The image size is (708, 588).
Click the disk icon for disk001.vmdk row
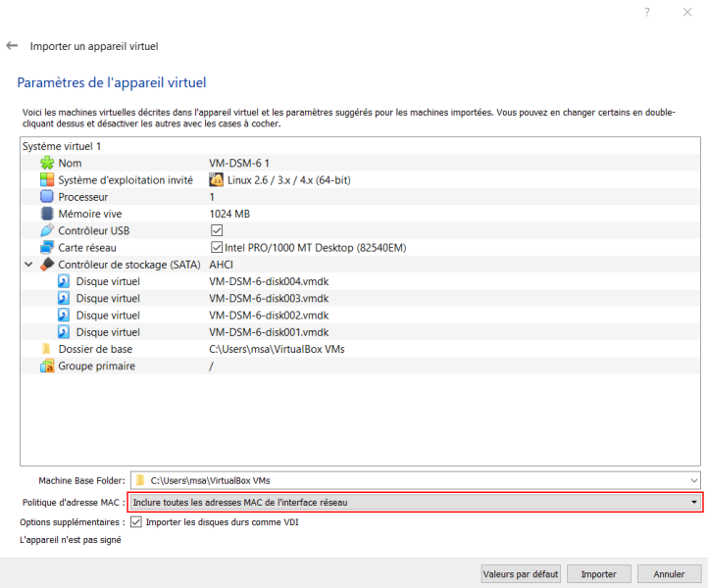click(64, 332)
